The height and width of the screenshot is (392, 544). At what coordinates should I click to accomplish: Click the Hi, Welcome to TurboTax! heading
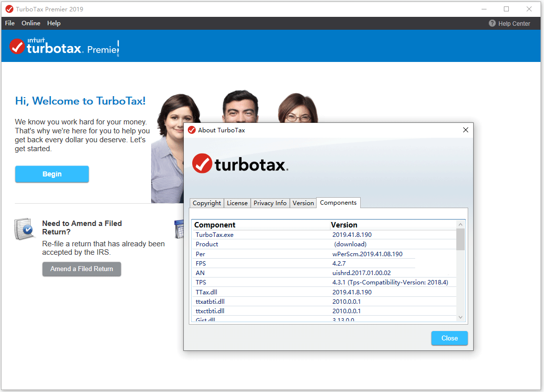80,101
